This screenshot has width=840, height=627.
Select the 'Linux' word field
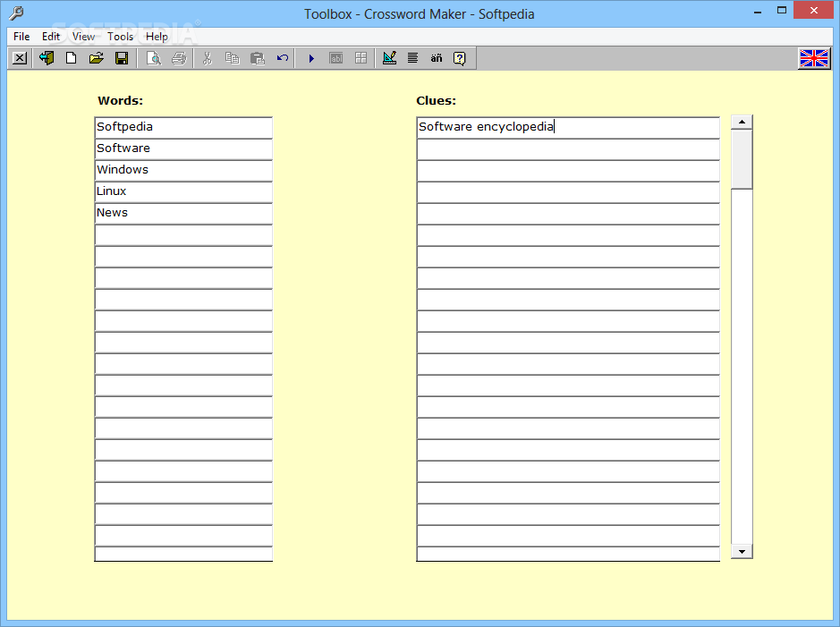183,191
